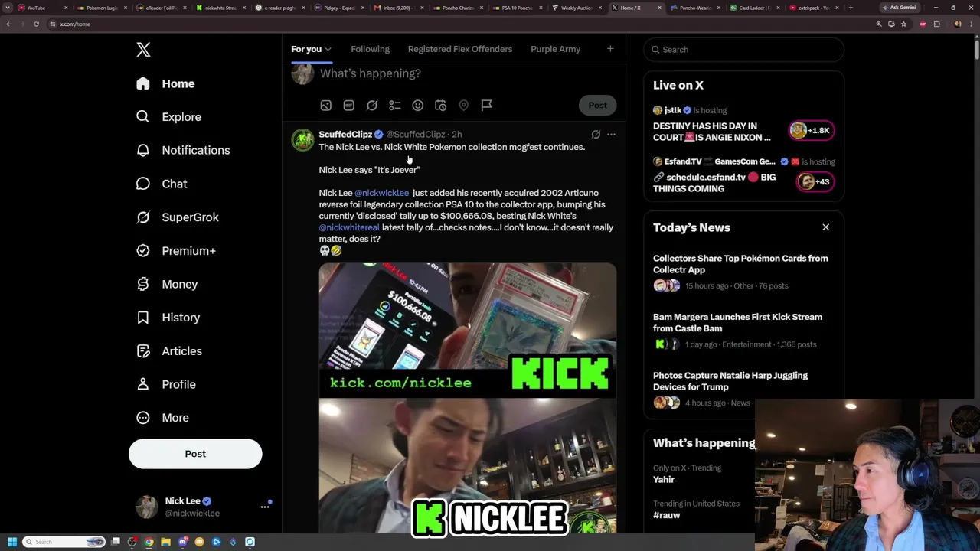Click the Money dollar icon in sidebar
This screenshot has height=551, width=980.
[x=143, y=284]
